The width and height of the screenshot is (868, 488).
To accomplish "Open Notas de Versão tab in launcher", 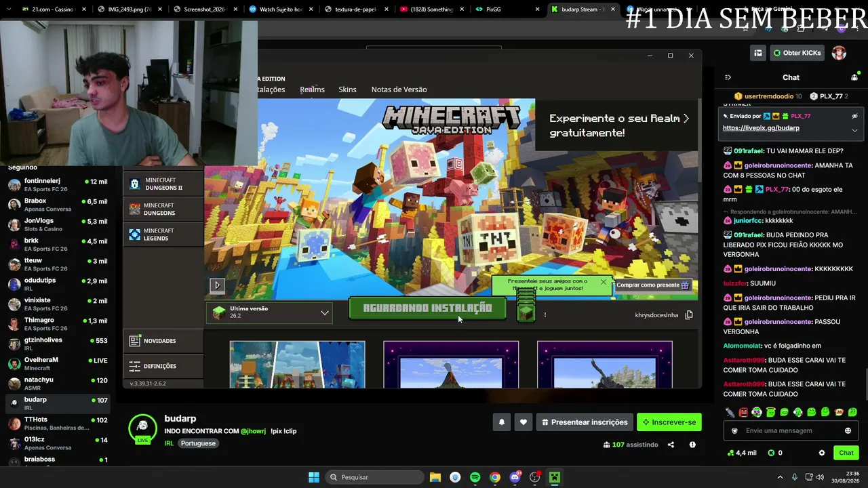I will [399, 89].
